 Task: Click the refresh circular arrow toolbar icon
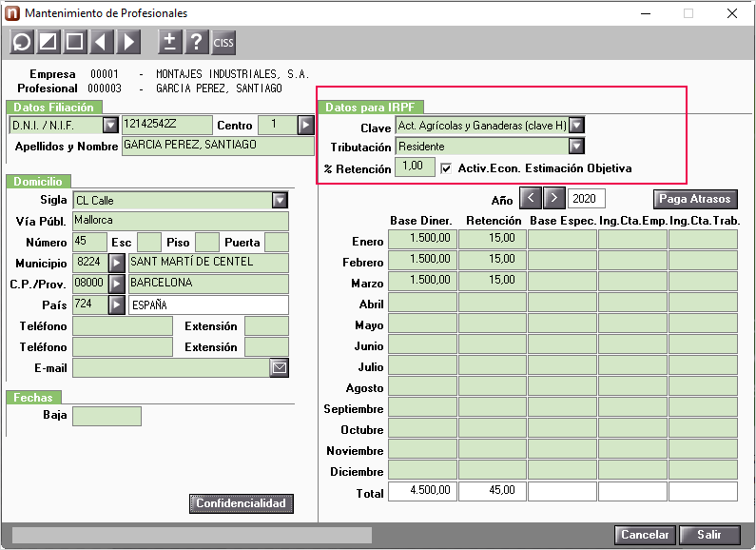(22, 42)
